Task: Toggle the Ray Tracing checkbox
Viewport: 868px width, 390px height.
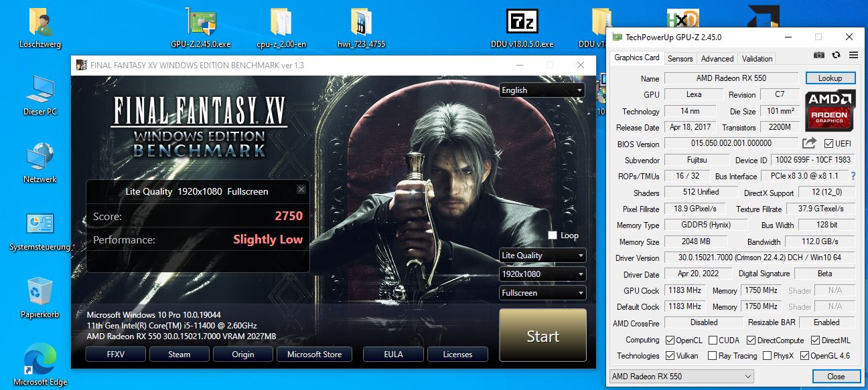Action: [x=713, y=356]
